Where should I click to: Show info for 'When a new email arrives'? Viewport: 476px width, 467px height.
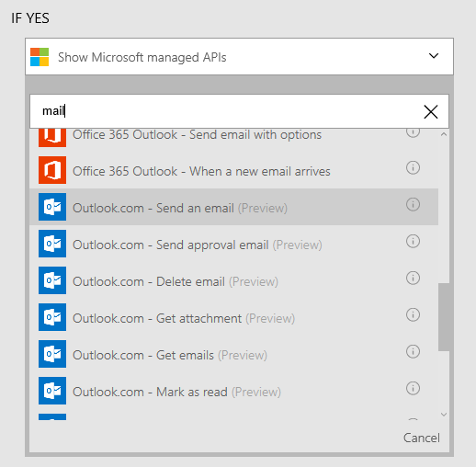(413, 168)
